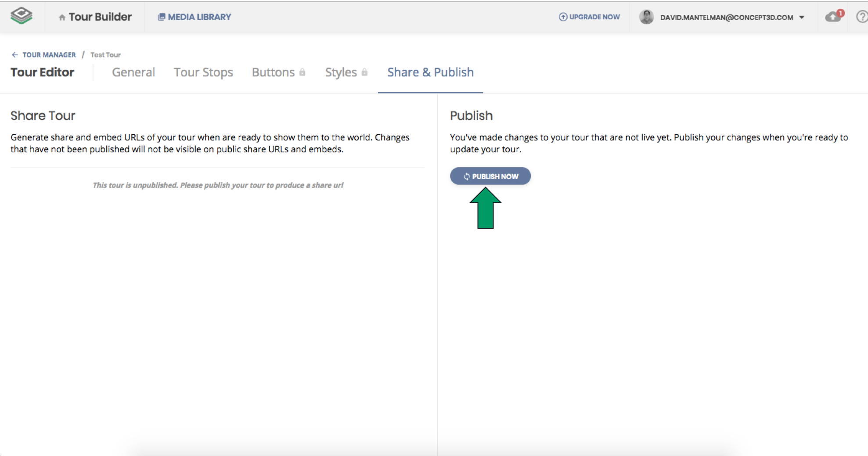Switch to the General tab

tap(133, 72)
